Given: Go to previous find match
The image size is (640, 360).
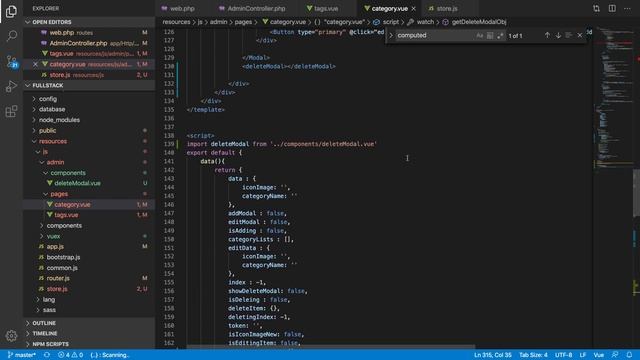Looking at the screenshot, I should click(547, 36).
